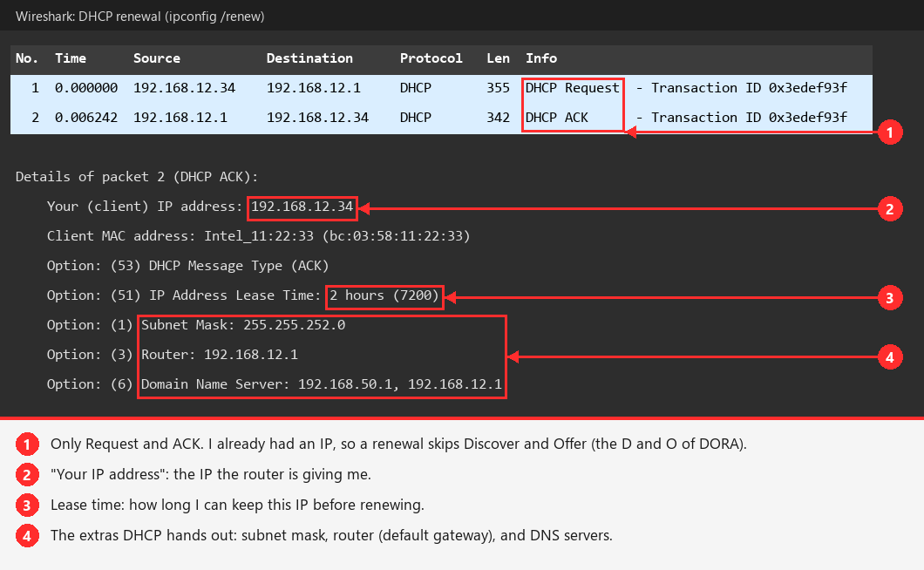Select 'DHCP ACK' info text
The image size is (924, 570).
[x=557, y=118]
